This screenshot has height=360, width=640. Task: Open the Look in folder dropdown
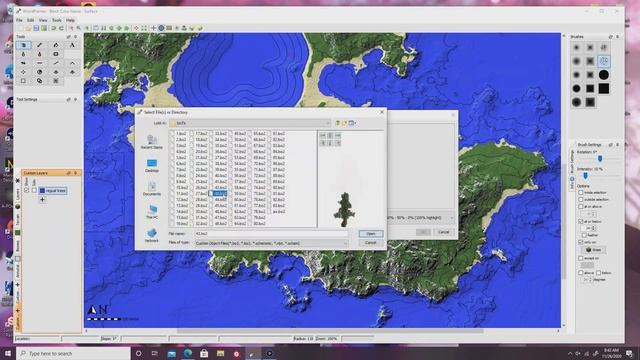click(x=250, y=123)
